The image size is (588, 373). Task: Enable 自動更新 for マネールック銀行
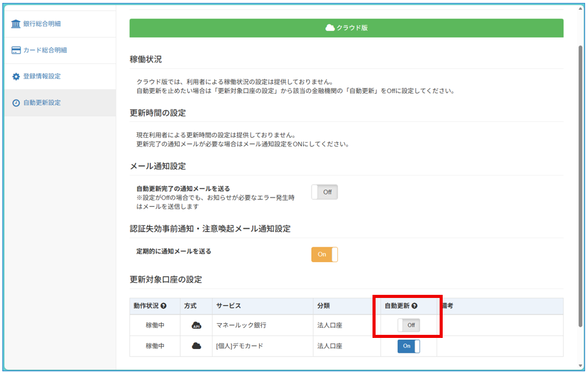(409, 326)
